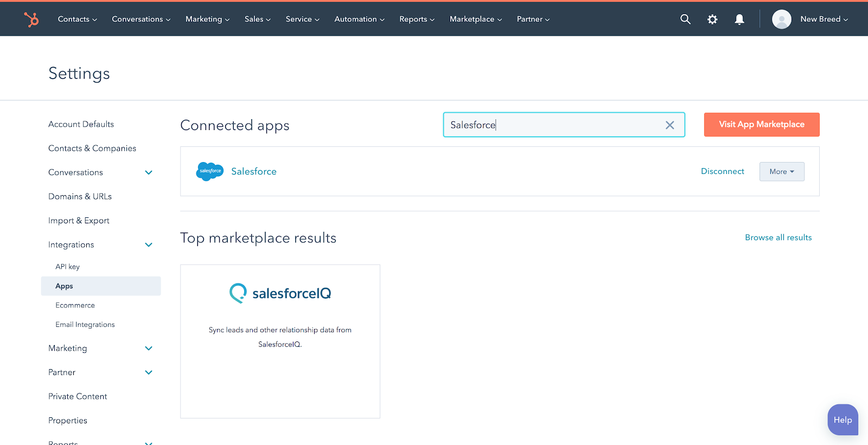This screenshot has width=868, height=445.
Task: Disconnect the Salesforce app
Action: 723,171
